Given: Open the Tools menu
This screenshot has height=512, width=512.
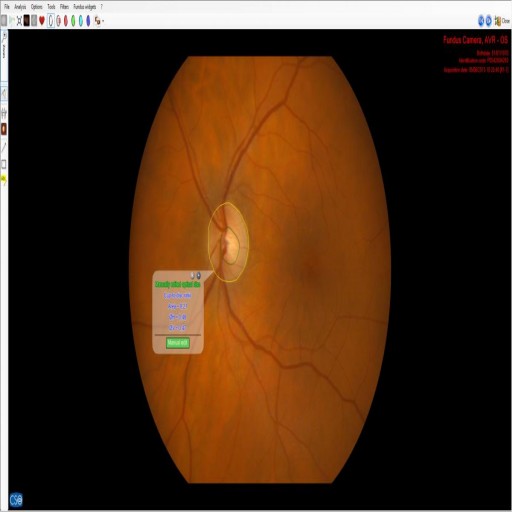Looking at the screenshot, I should point(51,7).
